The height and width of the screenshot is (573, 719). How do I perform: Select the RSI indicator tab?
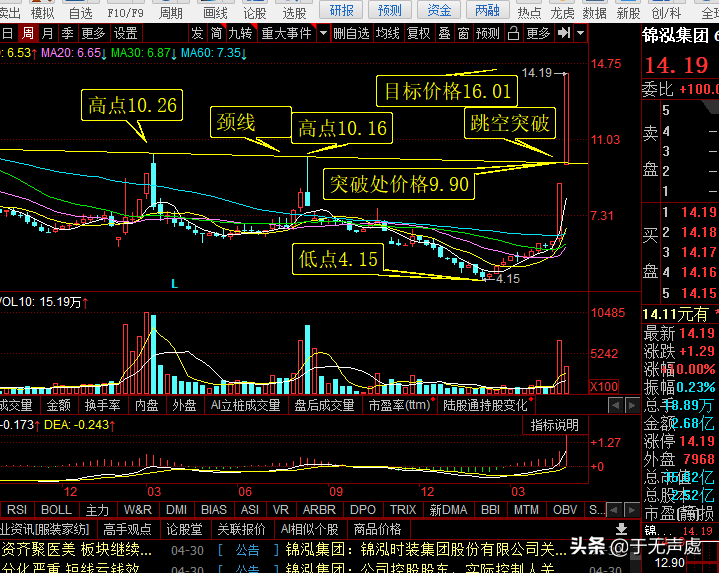17,510
